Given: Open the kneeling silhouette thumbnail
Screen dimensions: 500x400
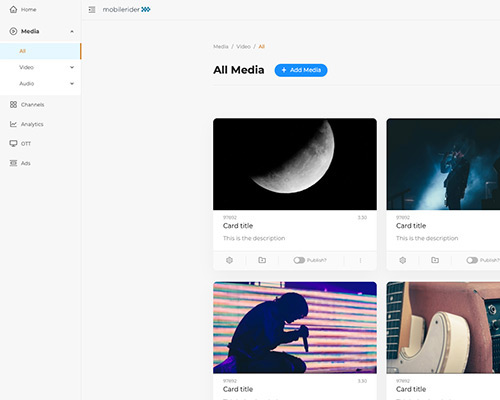Looking at the screenshot, I should [295, 328].
